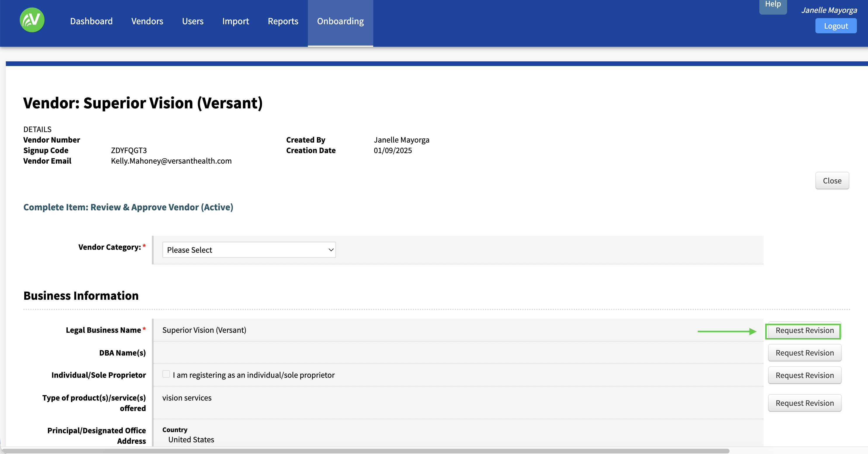Open the Reports menu
Screen dimensions: 868x454
[x=283, y=21]
